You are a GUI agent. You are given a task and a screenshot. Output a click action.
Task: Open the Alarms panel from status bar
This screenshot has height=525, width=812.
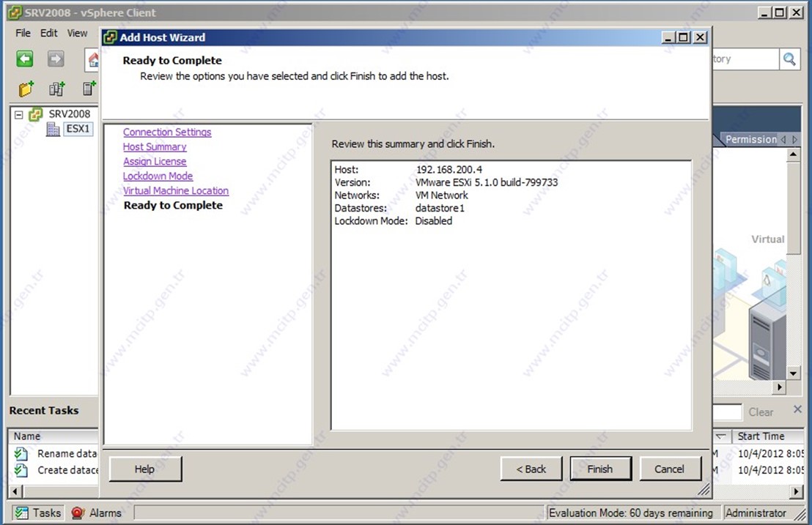pyautogui.click(x=96, y=513)
